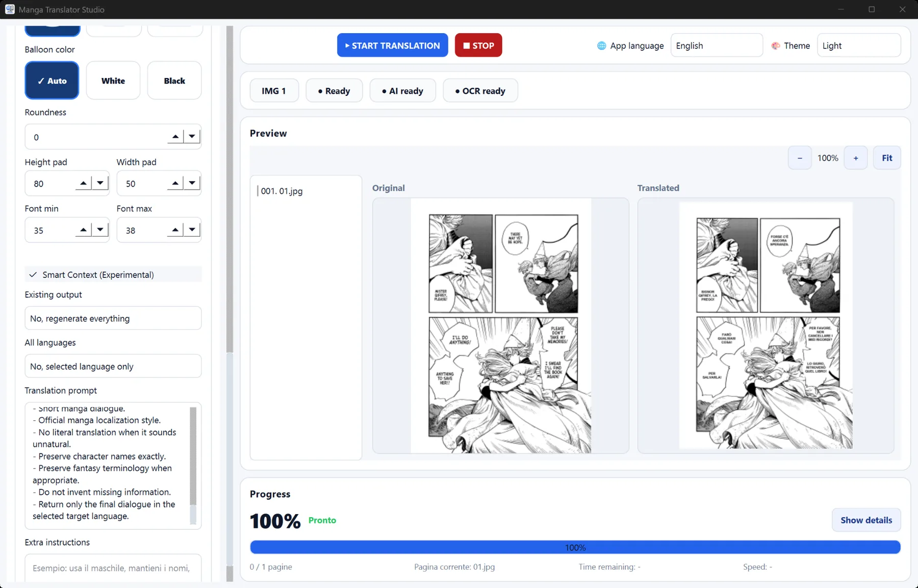Click the palette icon beside Theme

pos(776,46)
